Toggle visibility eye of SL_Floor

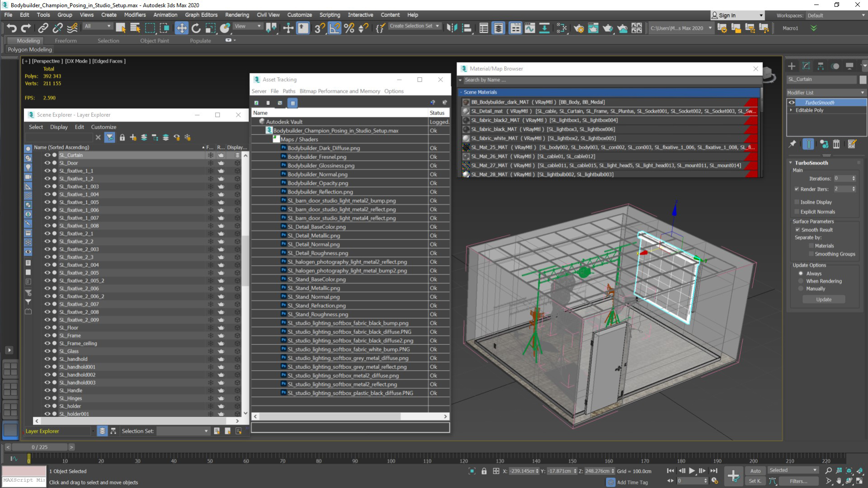[47, 328]
